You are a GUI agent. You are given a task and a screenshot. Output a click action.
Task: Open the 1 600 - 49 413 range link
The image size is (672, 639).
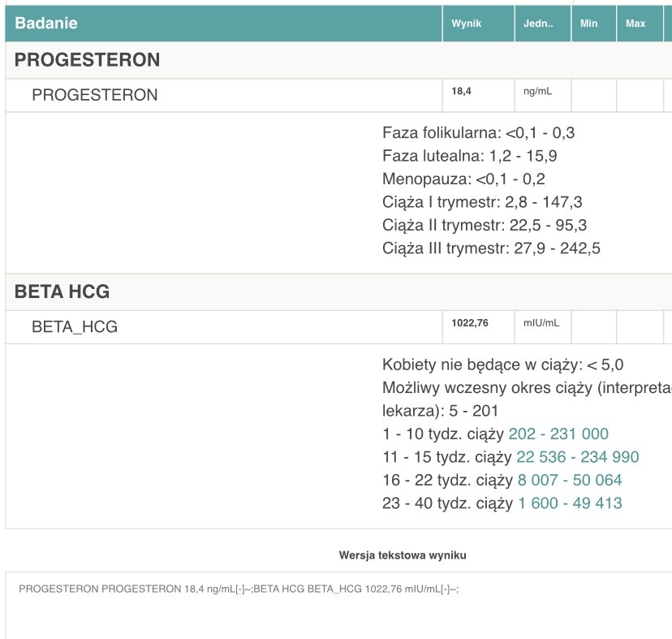coord(570,503)
